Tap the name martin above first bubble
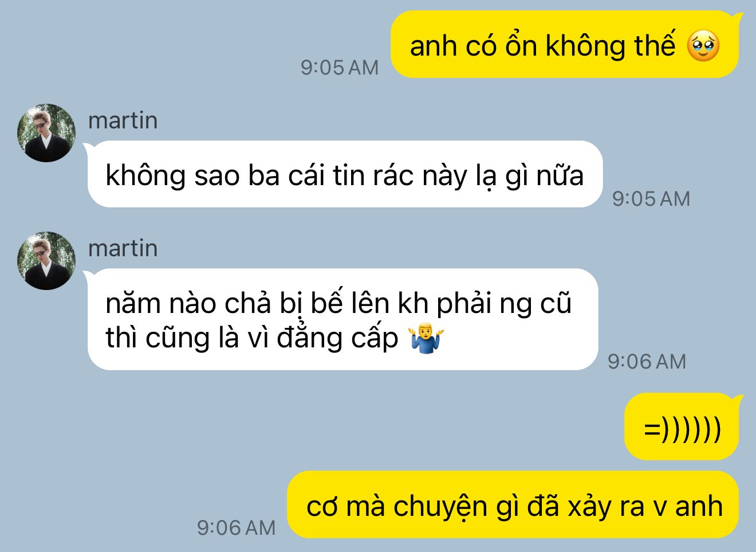Screen dimensions: 756x552 [123, 120]
